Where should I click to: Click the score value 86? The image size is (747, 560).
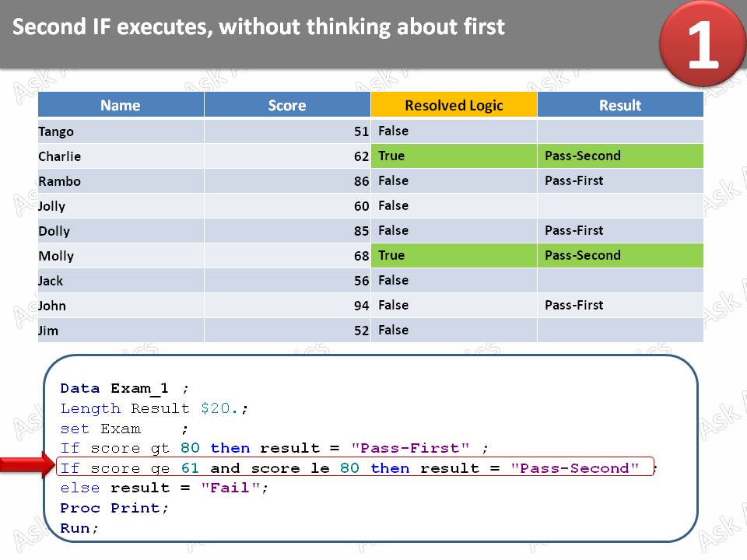(361, 181)
